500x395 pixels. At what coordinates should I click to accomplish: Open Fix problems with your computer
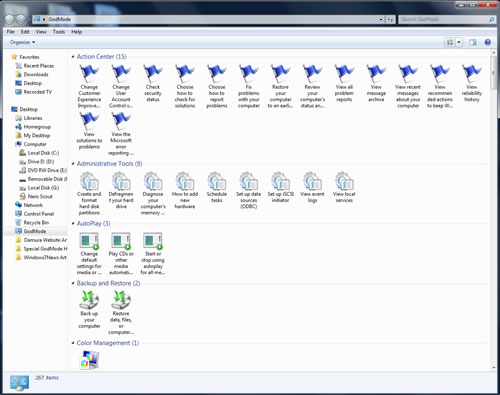pos(249,86)
